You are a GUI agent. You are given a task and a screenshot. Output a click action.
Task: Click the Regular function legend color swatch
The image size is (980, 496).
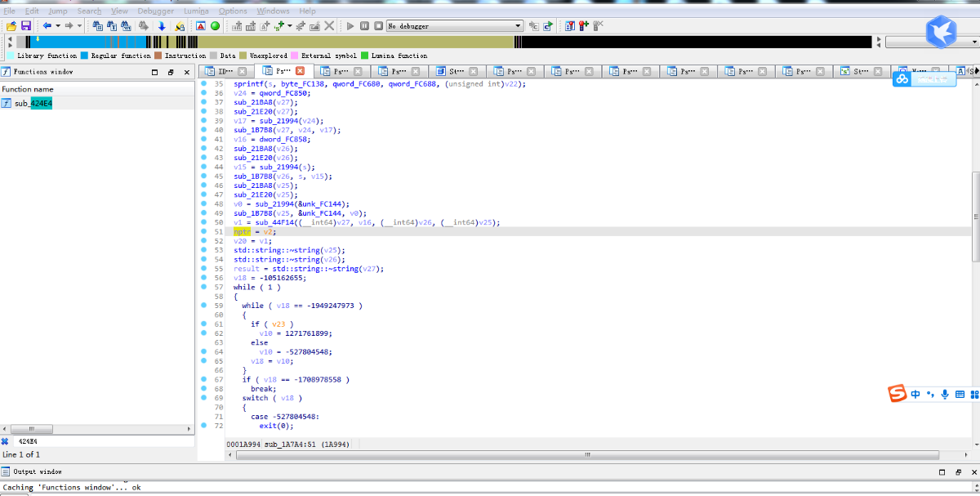point(84,56)
